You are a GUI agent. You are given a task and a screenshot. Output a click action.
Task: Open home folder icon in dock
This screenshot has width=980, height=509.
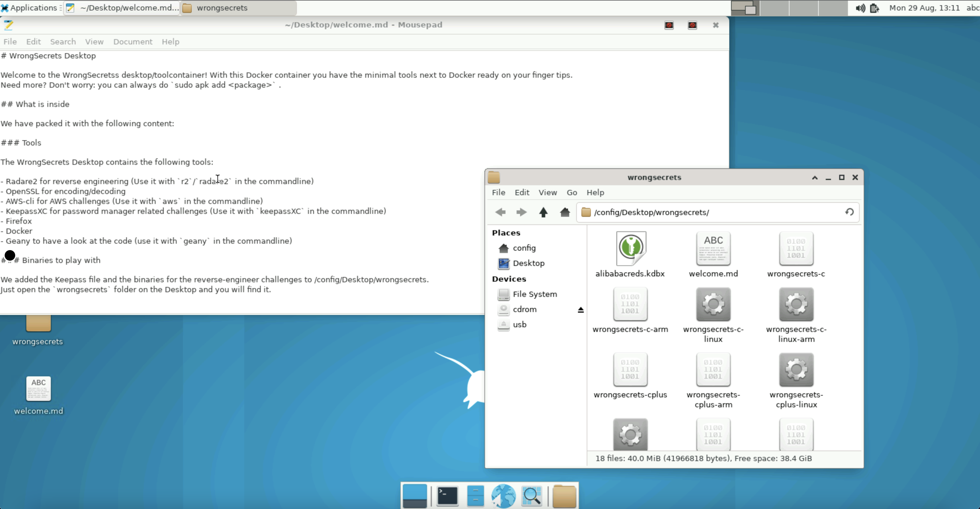coord(564,496)
